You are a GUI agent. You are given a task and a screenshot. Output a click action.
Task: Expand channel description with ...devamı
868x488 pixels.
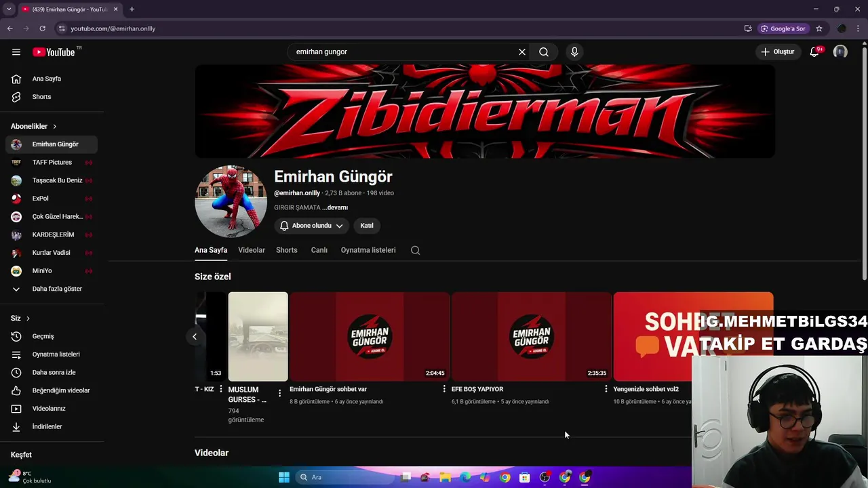[335, 207]
